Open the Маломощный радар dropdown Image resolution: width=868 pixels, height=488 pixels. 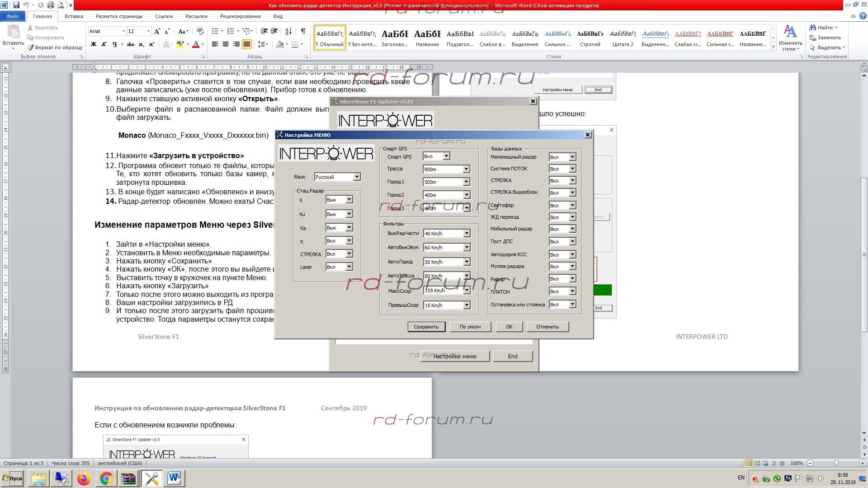pyautogui.click(x=572, y=157)
